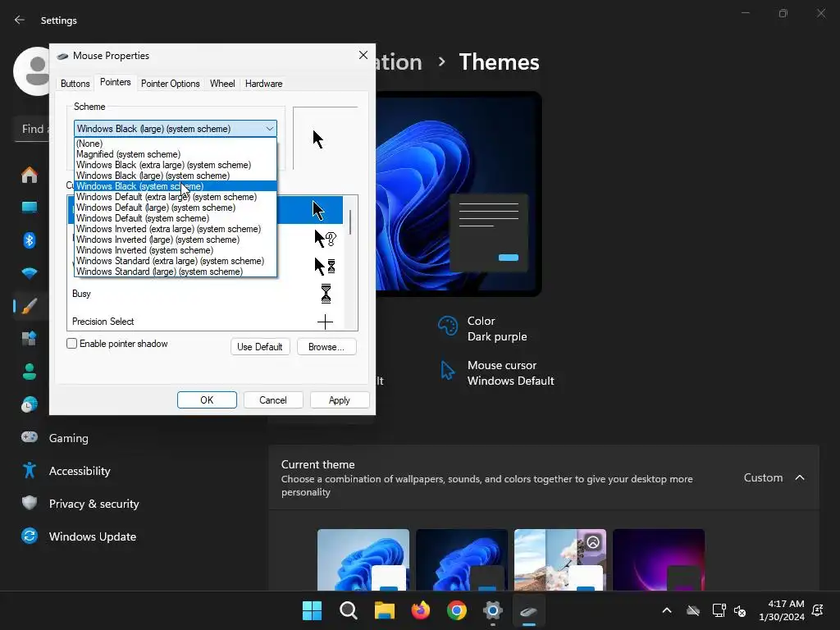Viewport: 840px width, 630px height.
Task: Choose Windows Standard (large) scheme
Action: pos(176,272)
